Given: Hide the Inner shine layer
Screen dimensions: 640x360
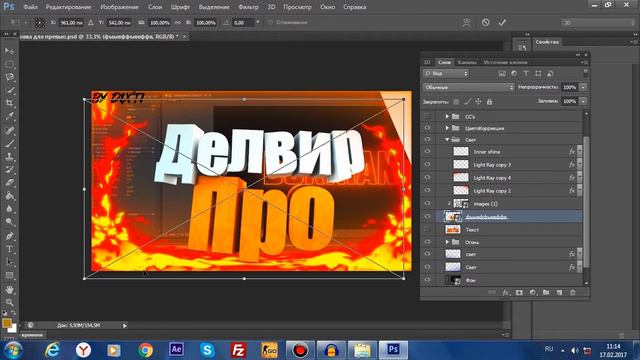Looking at the screenshot, I should click(427, 151).
